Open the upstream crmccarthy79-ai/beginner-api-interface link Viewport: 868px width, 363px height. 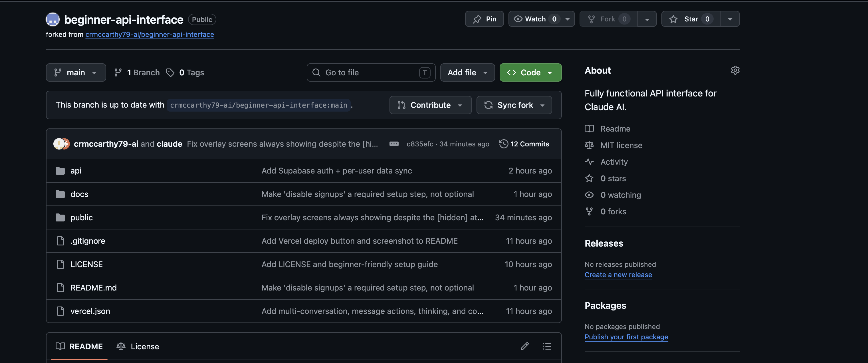pyautogui.click(x=150, y=34)
